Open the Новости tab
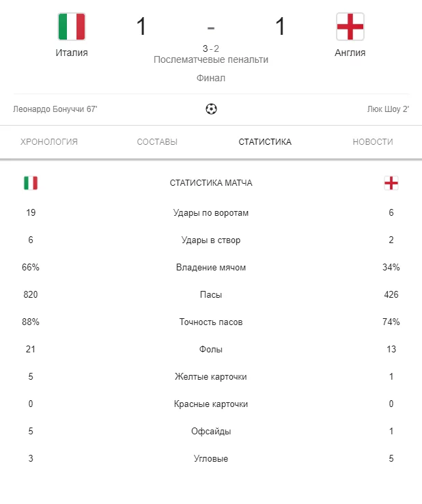 pos(373,142)
